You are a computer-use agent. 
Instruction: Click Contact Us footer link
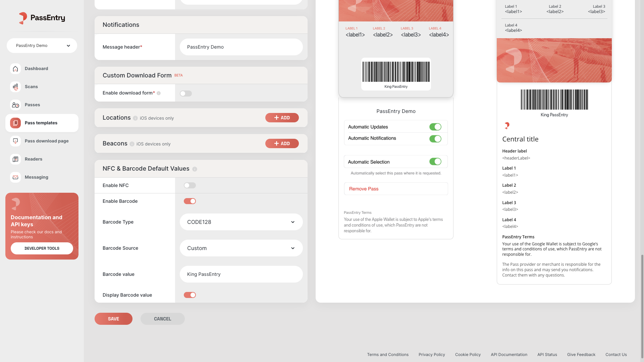tap(616, 355)
